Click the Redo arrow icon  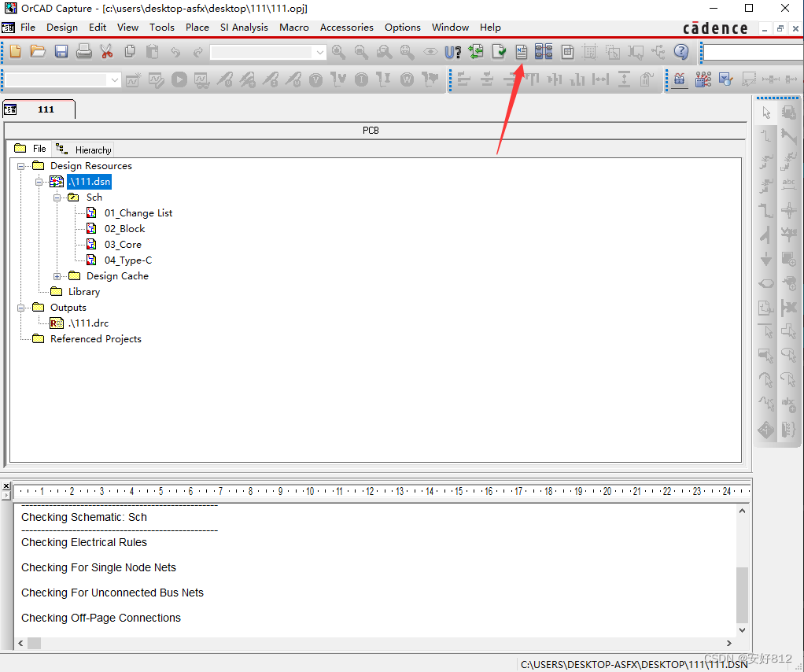pos(198,52)
